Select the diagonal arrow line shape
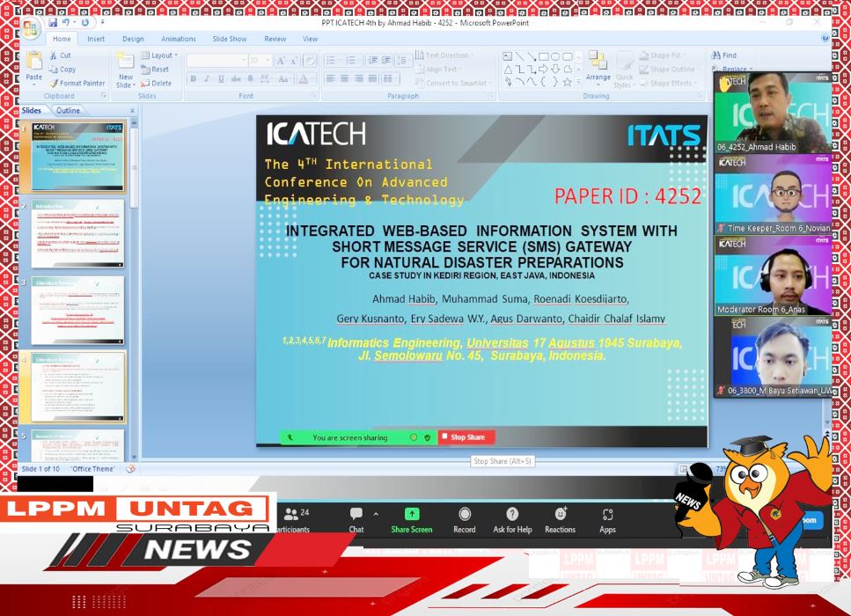The width and height of the screenshot is (851, 616). coord(532,56)
